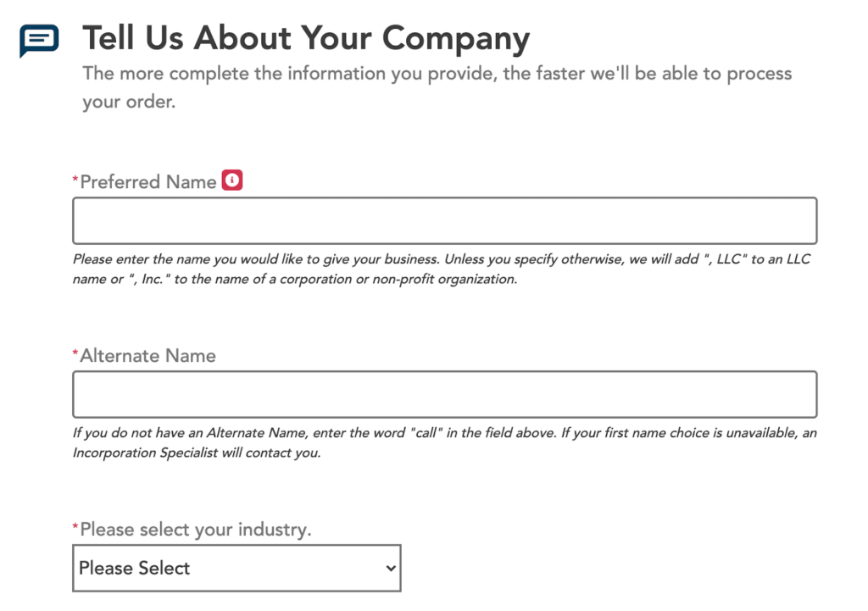Click the red info icon beside Preferred Name
This screenshot has width=868, height=611.
point(232,180)
